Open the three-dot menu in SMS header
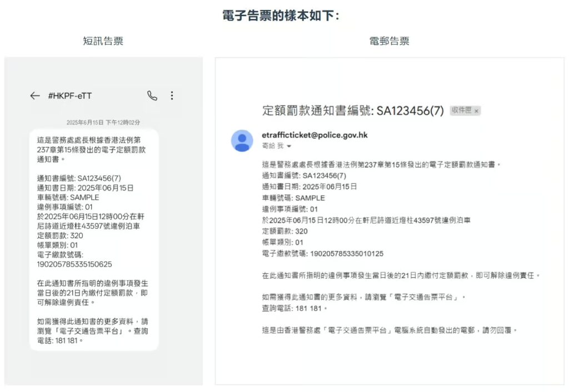 (172, 96)
